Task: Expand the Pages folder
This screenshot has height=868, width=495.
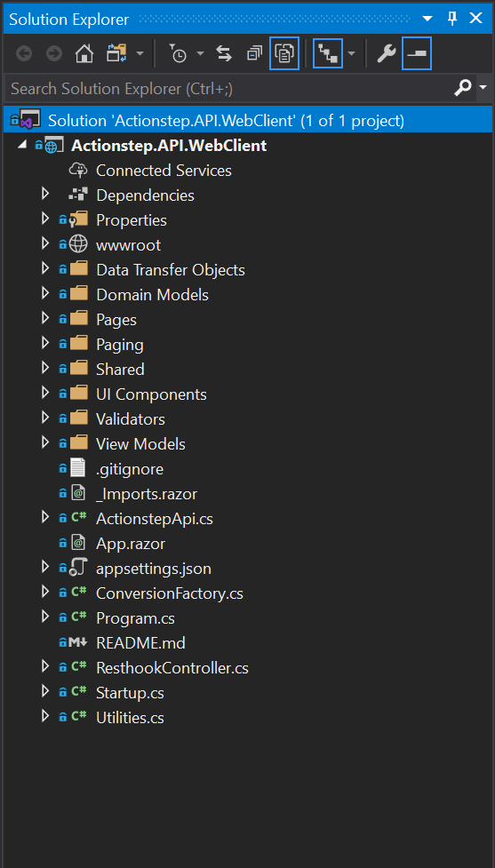Action: click(x=45, y=320)
